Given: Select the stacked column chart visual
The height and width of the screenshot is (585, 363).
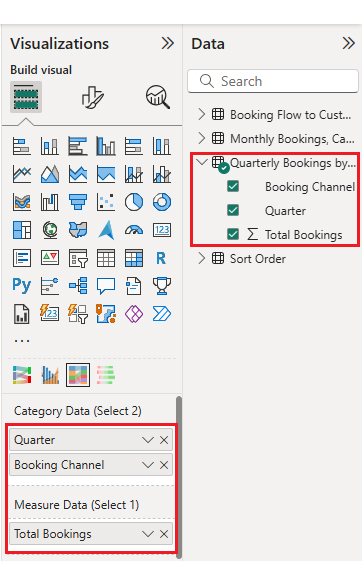Looking at the screenshot, I should click(x=50, y=146).
